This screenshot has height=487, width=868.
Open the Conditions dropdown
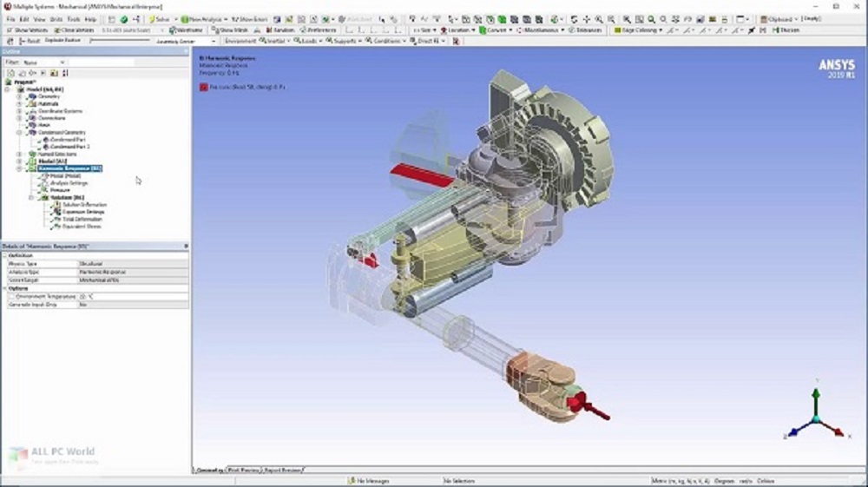pos(386,41)
